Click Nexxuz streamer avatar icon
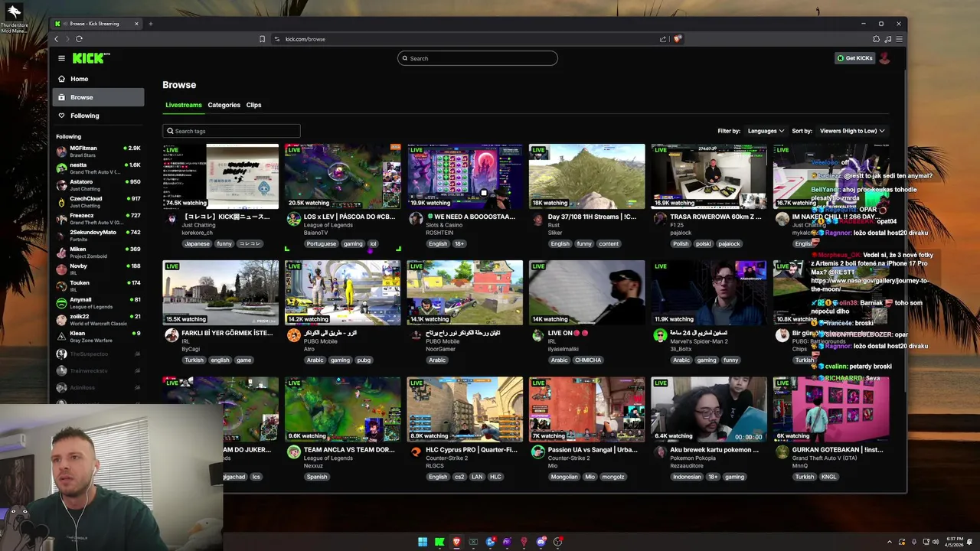The image size is (980, 551). coord(293,452)
